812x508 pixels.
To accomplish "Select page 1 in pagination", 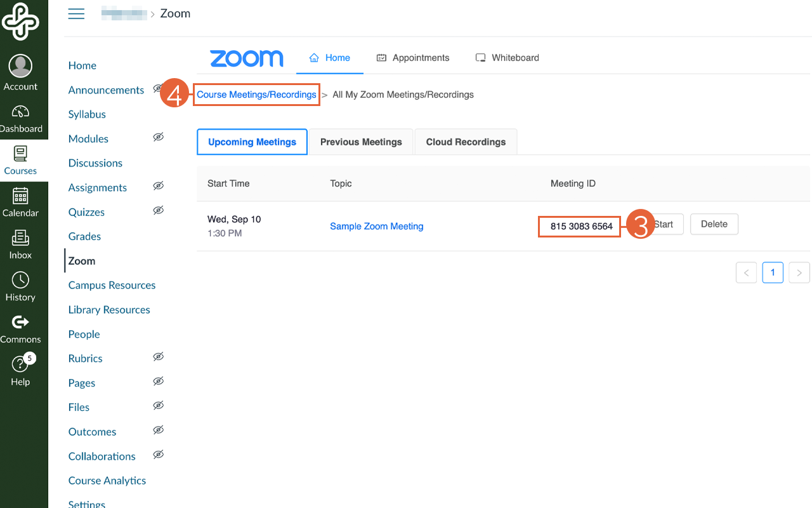I will 772,272.
